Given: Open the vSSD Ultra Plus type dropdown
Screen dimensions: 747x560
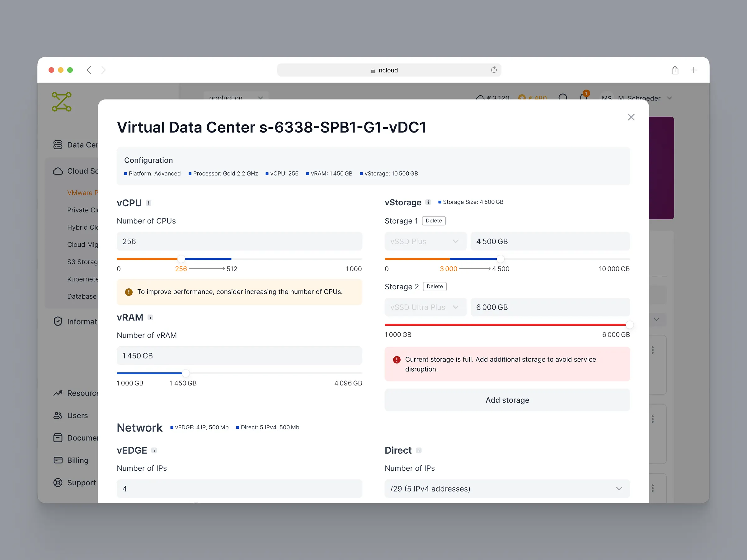Looking at the screenshot, I should click(425, 307).
